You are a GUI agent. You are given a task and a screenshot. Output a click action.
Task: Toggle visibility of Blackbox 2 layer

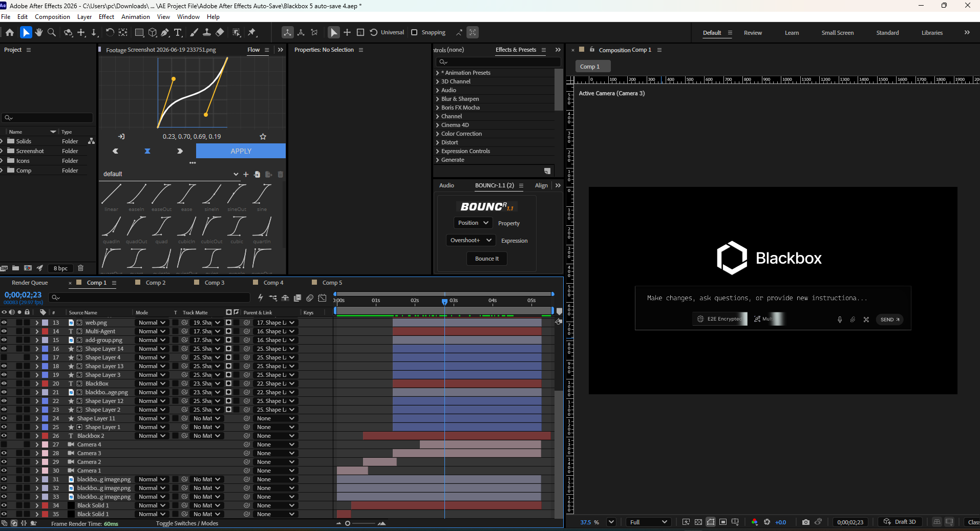[4, 436]
